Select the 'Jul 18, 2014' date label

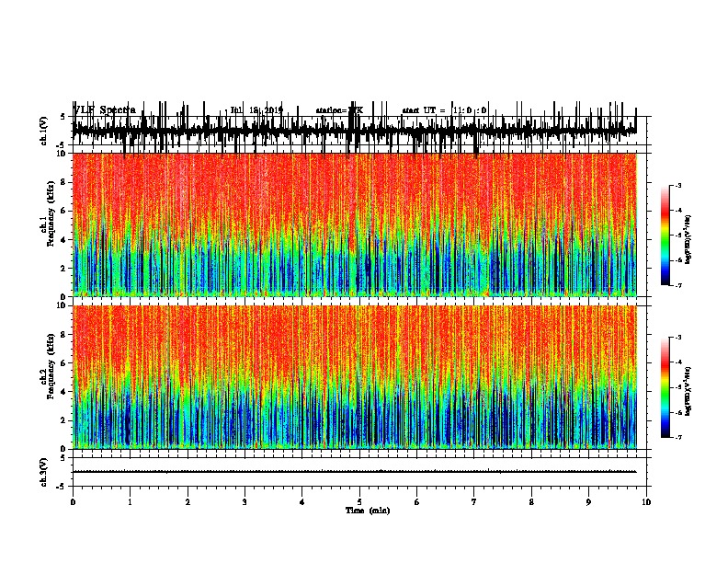256,110
